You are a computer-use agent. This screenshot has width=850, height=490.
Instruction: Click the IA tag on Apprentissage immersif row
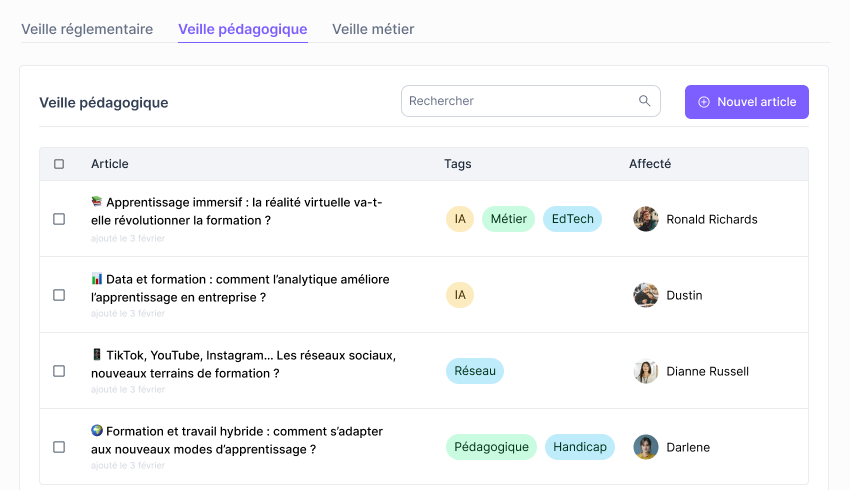click(460, 219)
